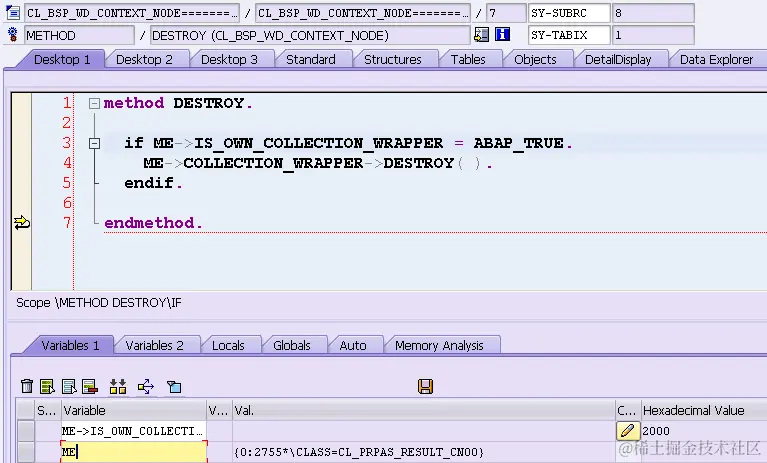Click the filter-with-box toolbar icon
Image resolution: width=767 pixels, height=463 pixels.
click(x=174, y=387)
